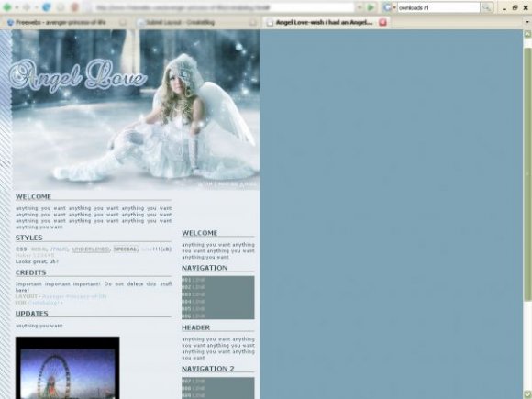
Task: Click the 001 LINK navigation entry
Action: 194,280
